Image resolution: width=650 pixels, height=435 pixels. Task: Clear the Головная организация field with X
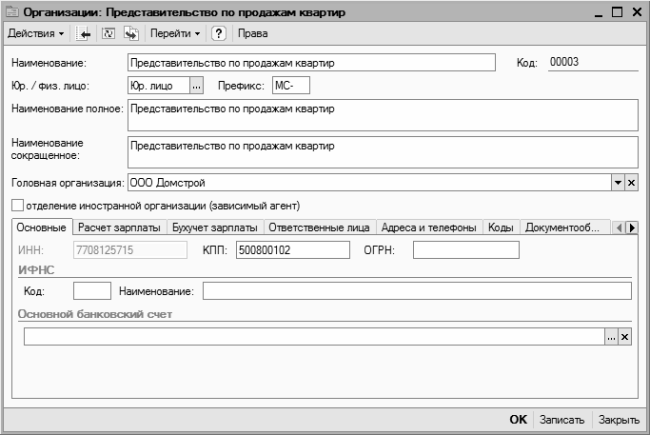tap(631, 182)
